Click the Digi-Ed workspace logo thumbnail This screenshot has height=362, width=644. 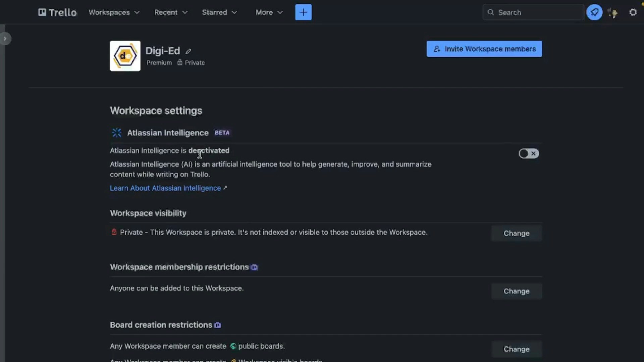[x=125, y=56]
